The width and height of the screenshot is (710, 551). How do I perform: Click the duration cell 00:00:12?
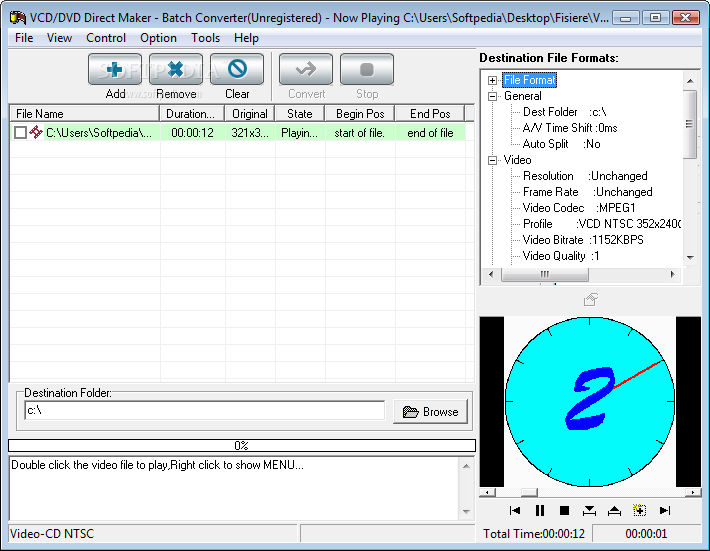(192, 133)
